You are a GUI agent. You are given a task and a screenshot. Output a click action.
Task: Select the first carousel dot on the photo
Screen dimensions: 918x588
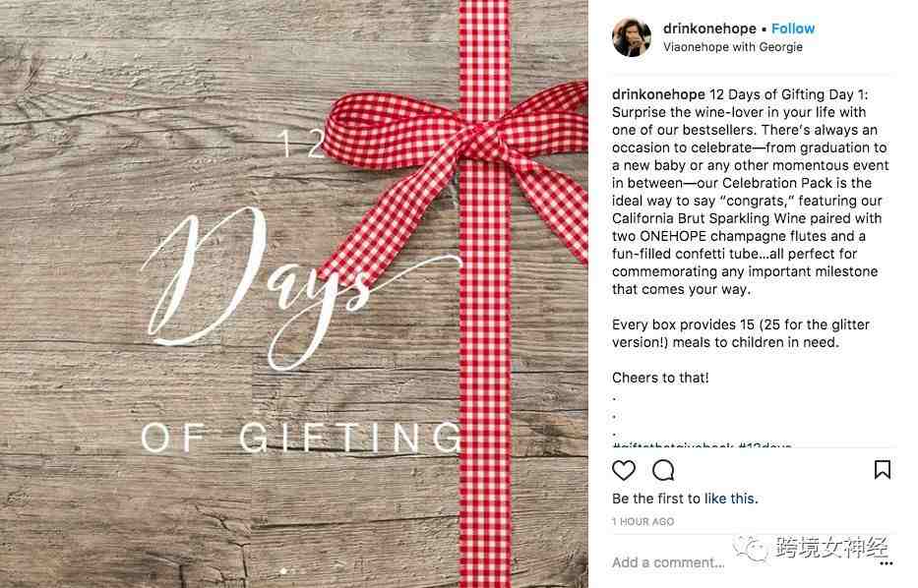click(x=284, y=571)
